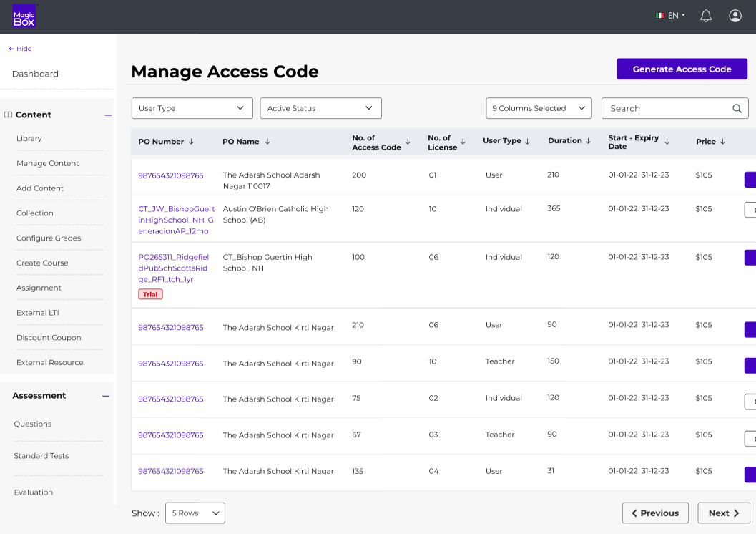Sort by Duration arrow

[x=588, y=141]
